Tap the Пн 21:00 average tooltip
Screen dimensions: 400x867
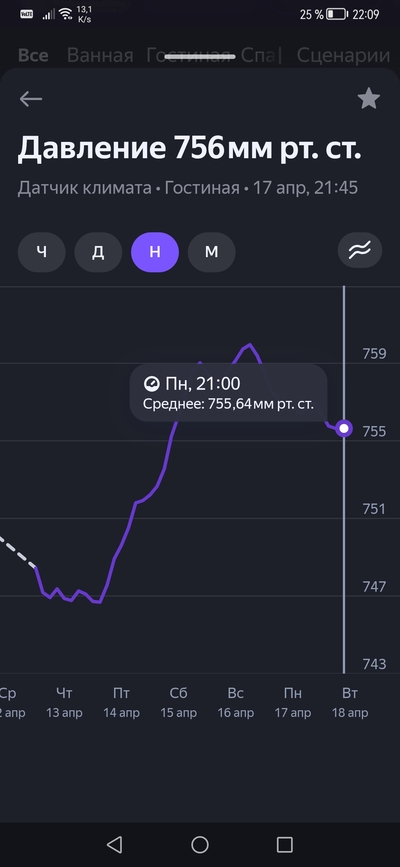pyautogui.click(x=228, y=393)
